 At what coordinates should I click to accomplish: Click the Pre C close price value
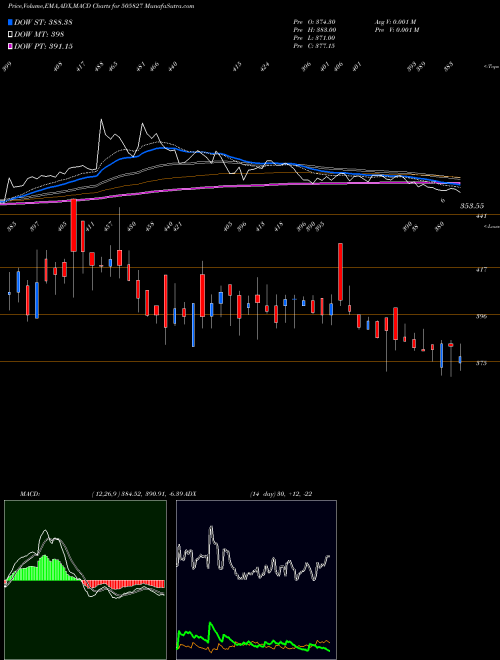(x=314, y=46)
